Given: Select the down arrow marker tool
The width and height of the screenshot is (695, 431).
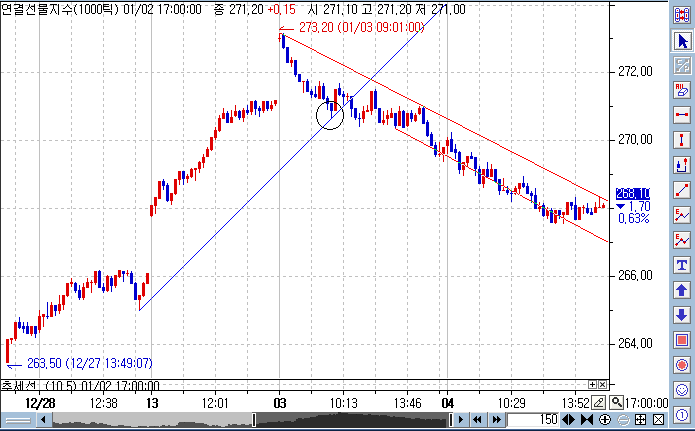Looking at the screenshot, I should (x=682, y=315).
